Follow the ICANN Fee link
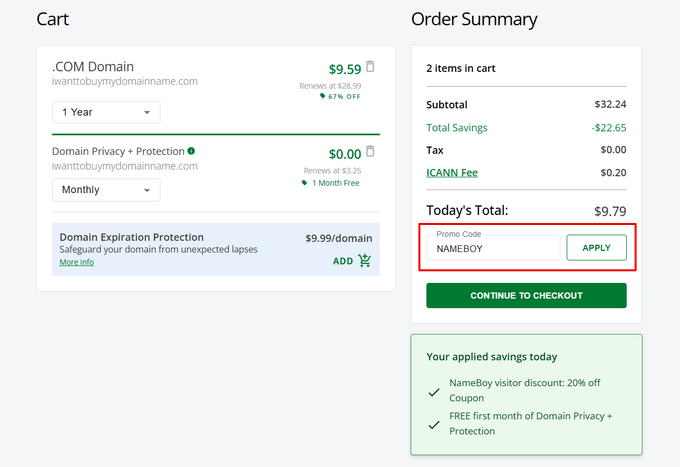Viewport: 680px width, 467px height. (452, 173)
